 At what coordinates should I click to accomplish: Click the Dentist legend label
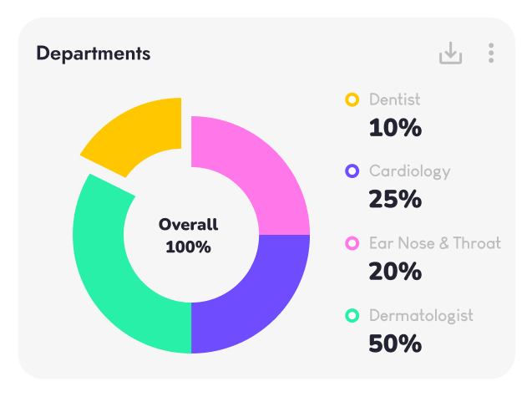[x=394, y=99]
